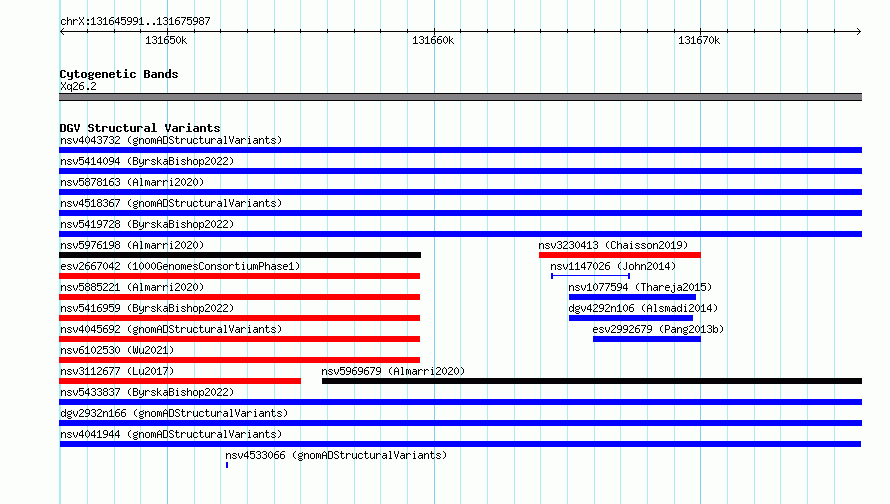The height and width of the screenshot is (504, 890).
Task: Click the gray Xq26.2 cytogenetic band bar
Action: pyautogui.click(x=460, y=97)
